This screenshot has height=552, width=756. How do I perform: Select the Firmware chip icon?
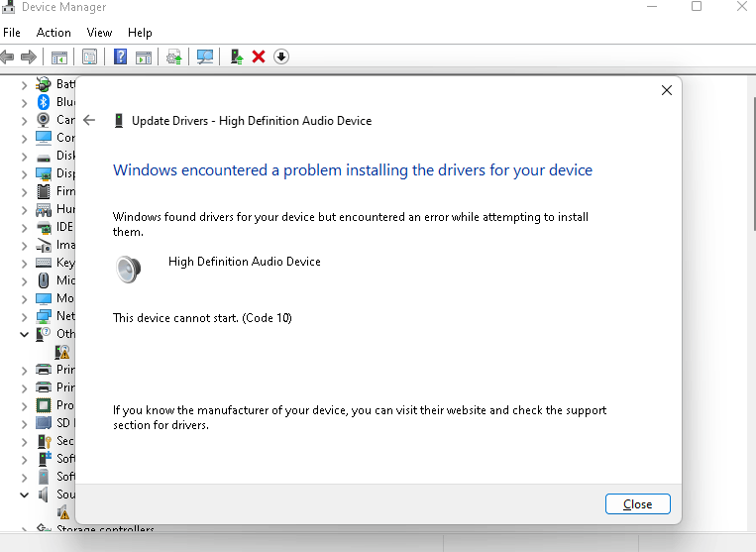44,191
